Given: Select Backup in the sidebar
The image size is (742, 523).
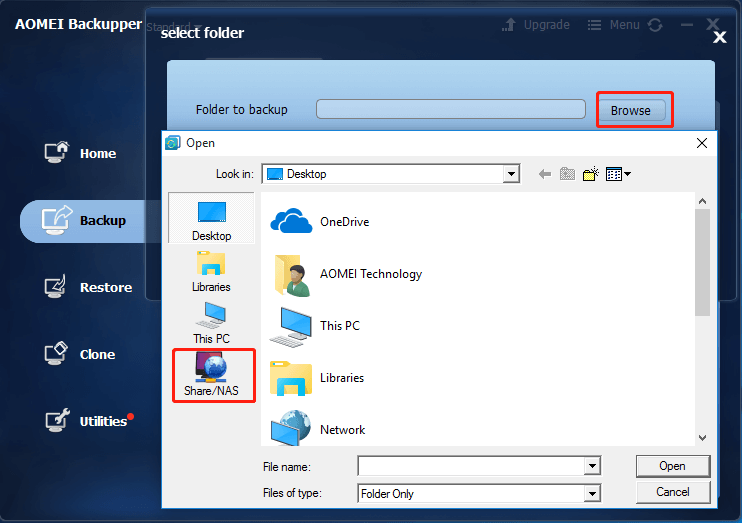Looking at the screenshot, I should click(x=90, y=221).
